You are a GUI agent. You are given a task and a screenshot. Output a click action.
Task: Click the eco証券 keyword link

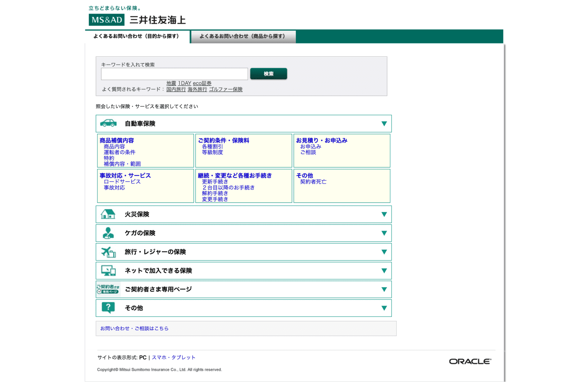coord(202,83)
